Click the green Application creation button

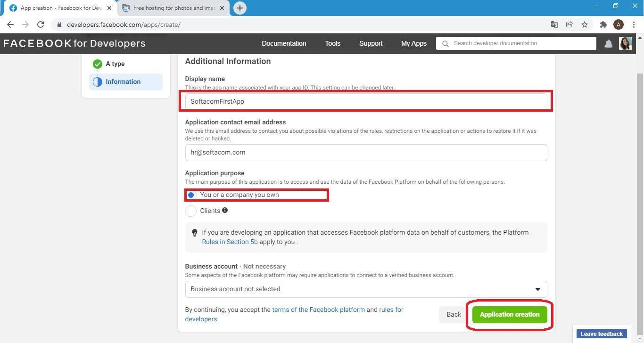510,314
